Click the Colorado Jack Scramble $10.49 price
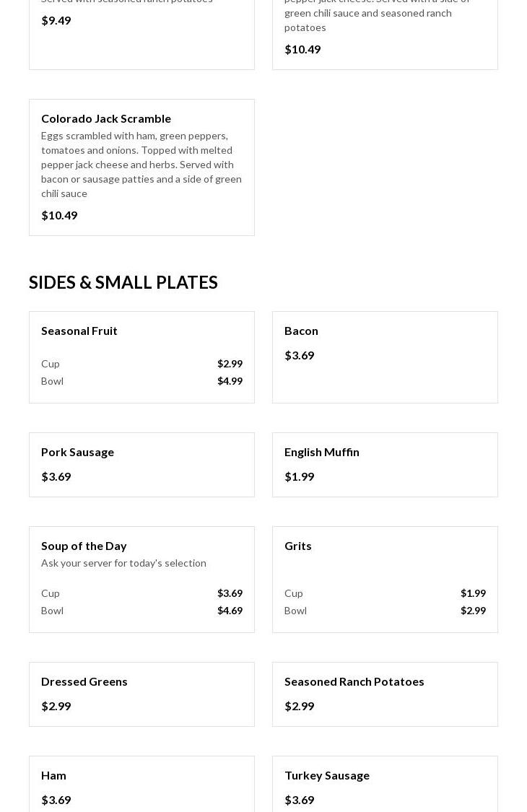 (x=59, y=215)
